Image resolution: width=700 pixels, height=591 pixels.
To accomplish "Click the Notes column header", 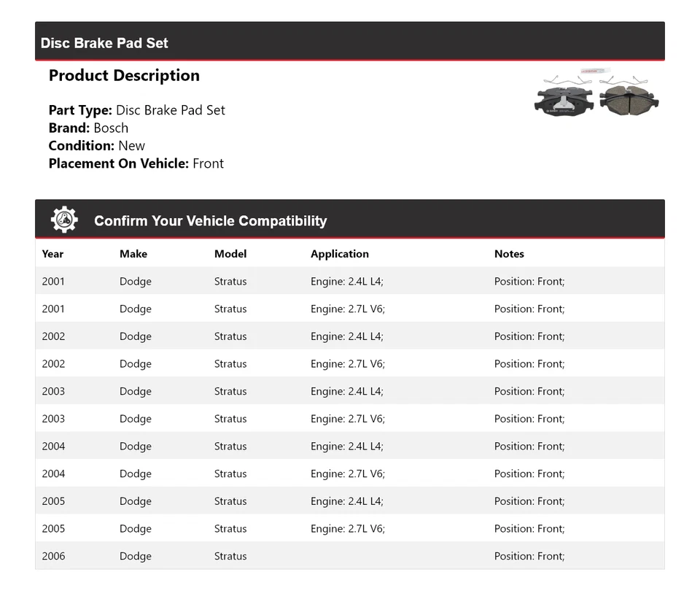I will [509, 254].
